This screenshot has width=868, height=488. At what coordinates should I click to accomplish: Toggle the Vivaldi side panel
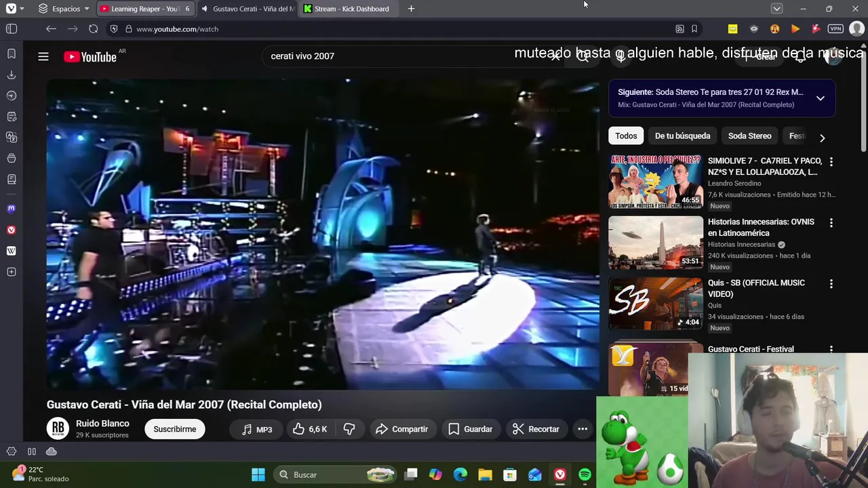[x=12, y=29]
